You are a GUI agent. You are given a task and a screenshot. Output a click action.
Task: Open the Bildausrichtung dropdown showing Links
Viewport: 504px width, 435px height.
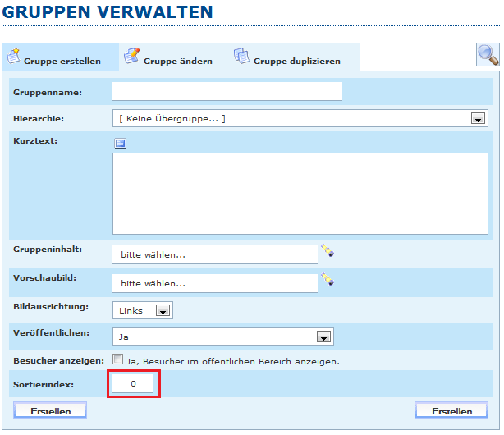click(163, 311)
